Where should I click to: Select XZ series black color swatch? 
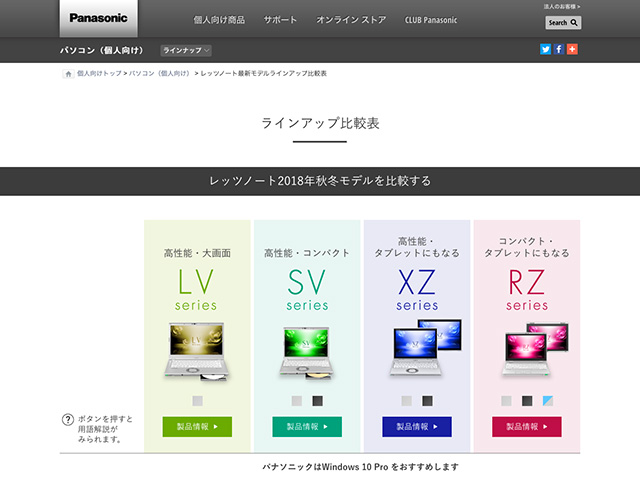tap(427, 401)
